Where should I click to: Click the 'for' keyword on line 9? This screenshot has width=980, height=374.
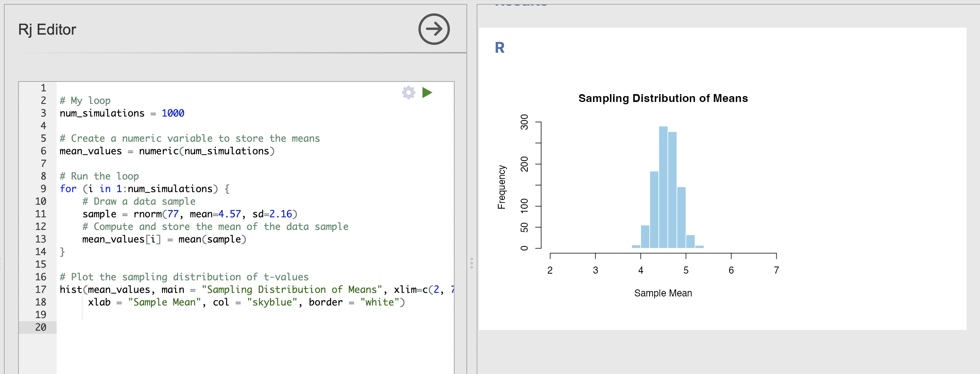point(68,189)
